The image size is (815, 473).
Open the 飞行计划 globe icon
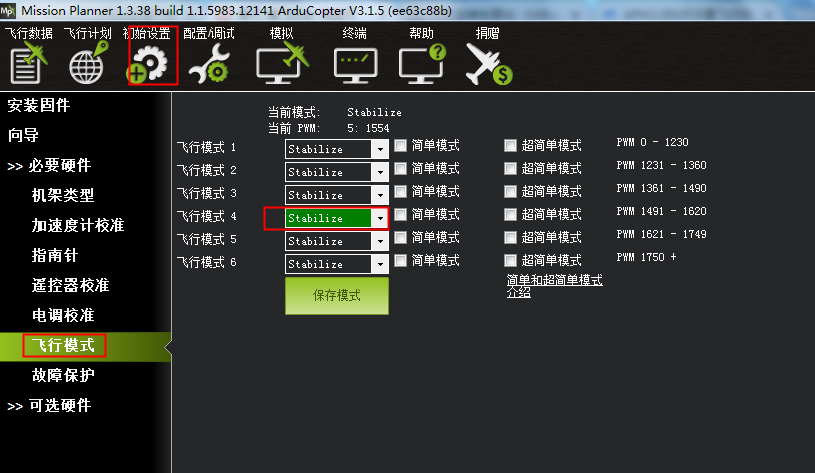click(x=88, y=63)
